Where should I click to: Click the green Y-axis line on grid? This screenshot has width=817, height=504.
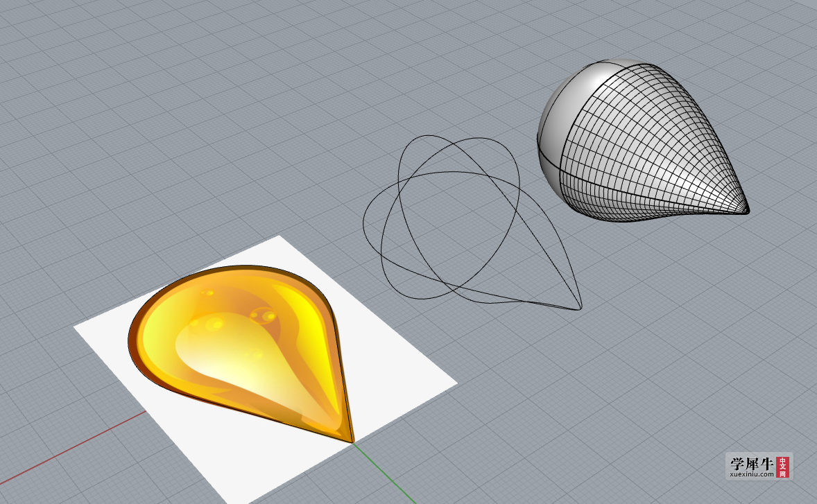[384, 473]
